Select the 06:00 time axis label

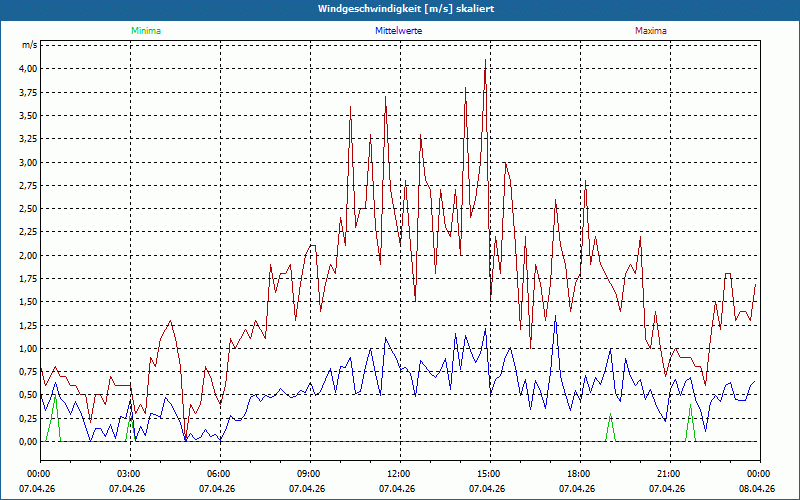pos(219,474)
